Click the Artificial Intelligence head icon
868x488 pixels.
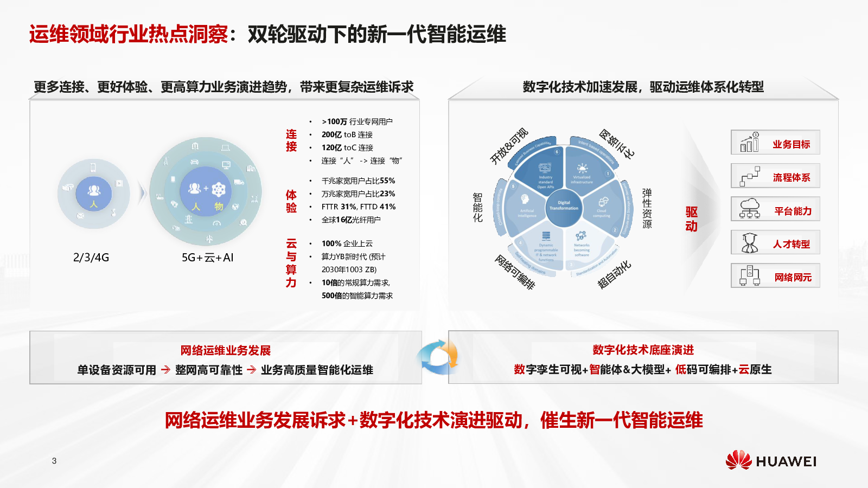point(525,200)
